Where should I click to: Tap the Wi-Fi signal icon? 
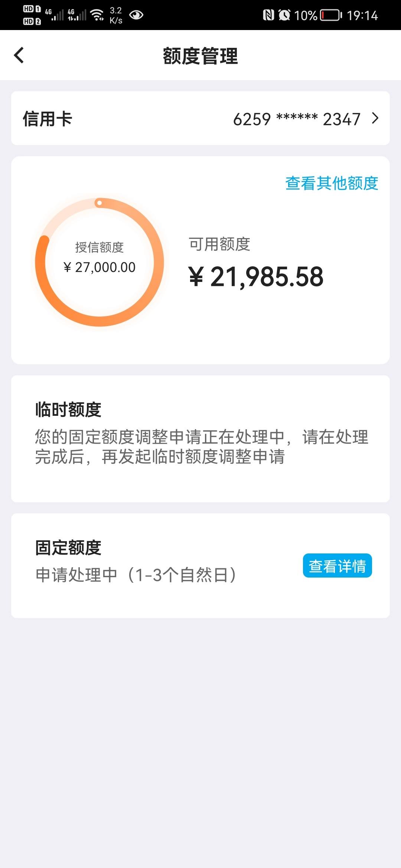pyautogui.click(x=97, y=15)
